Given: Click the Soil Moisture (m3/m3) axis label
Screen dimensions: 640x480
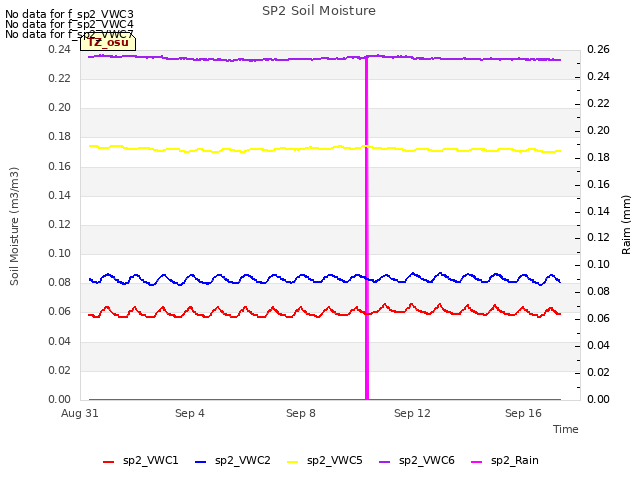Looking at the screenshot, I should pos(14,226).
